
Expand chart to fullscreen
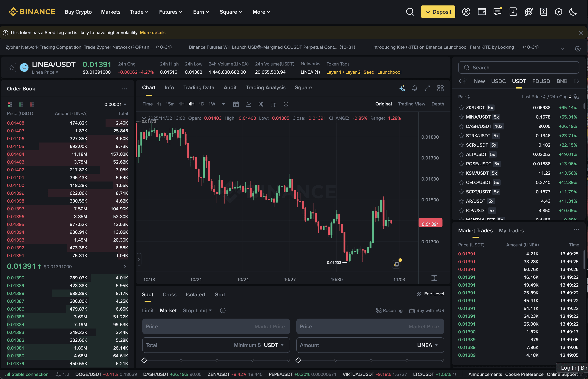coord(427,88)
